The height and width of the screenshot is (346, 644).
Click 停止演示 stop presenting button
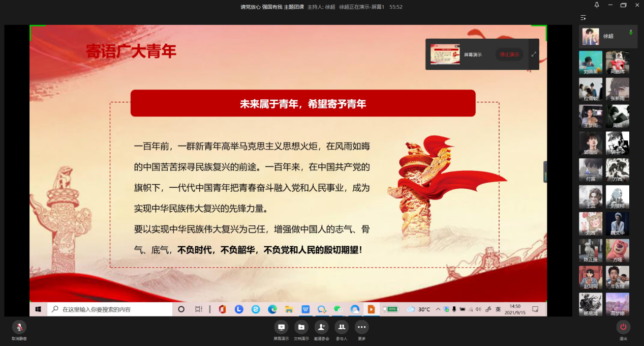point(509,54)
